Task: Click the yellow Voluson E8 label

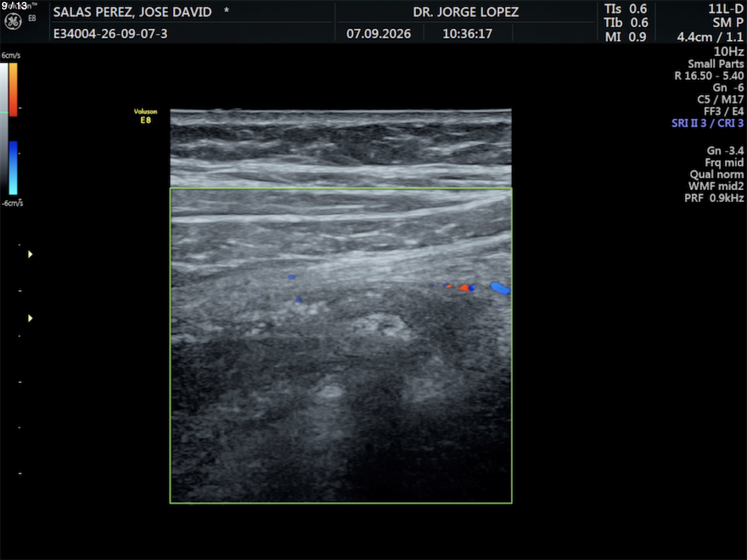Action: [146, 116]
